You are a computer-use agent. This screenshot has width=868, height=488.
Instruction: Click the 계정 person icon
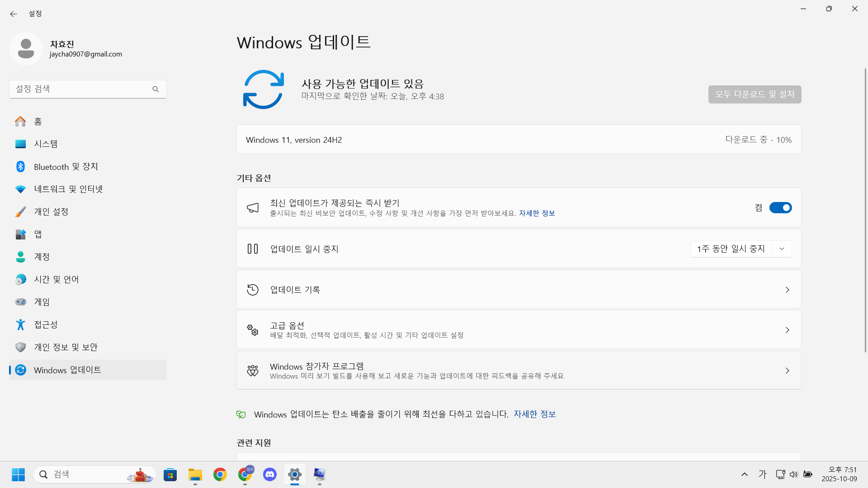20,257
